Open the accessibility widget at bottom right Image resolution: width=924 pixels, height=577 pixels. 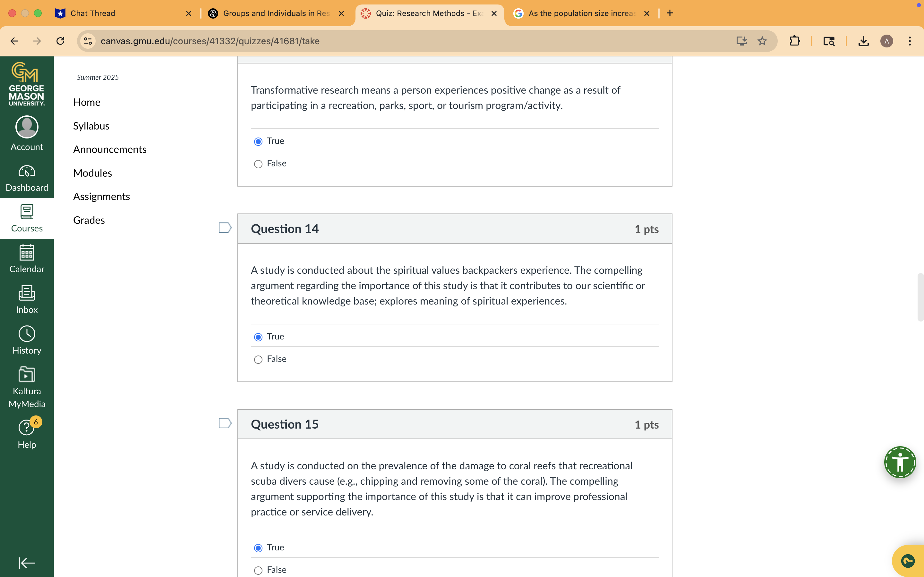point(900,462)
